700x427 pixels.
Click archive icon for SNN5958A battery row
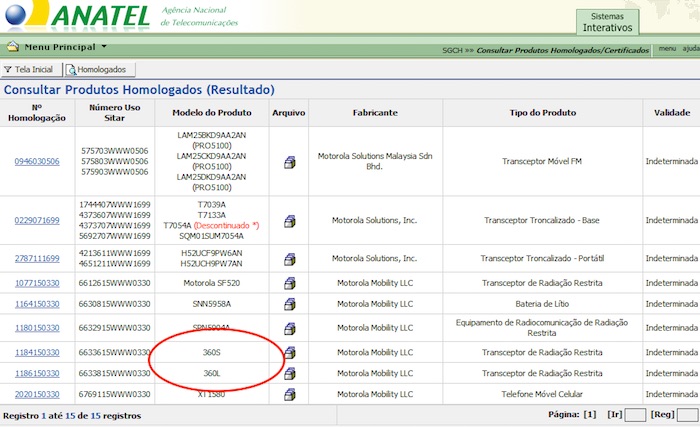[x=289, y=304]
